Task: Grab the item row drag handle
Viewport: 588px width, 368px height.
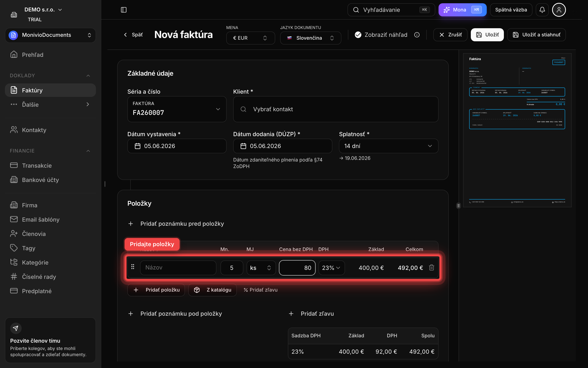Action: click(133, 267)
